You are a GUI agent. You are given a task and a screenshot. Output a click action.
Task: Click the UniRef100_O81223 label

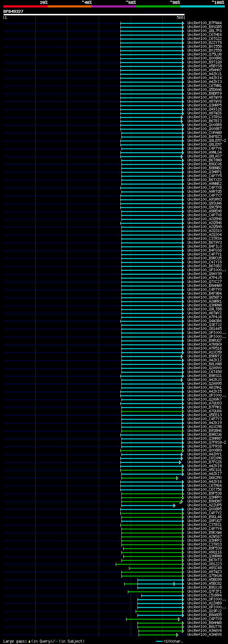(204, 564)
